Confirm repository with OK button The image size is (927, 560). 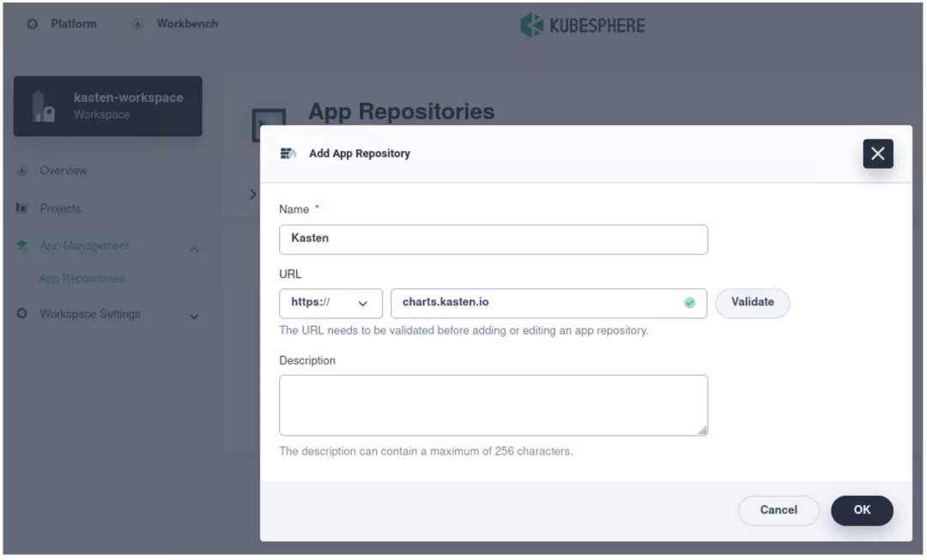click(862, 510)
